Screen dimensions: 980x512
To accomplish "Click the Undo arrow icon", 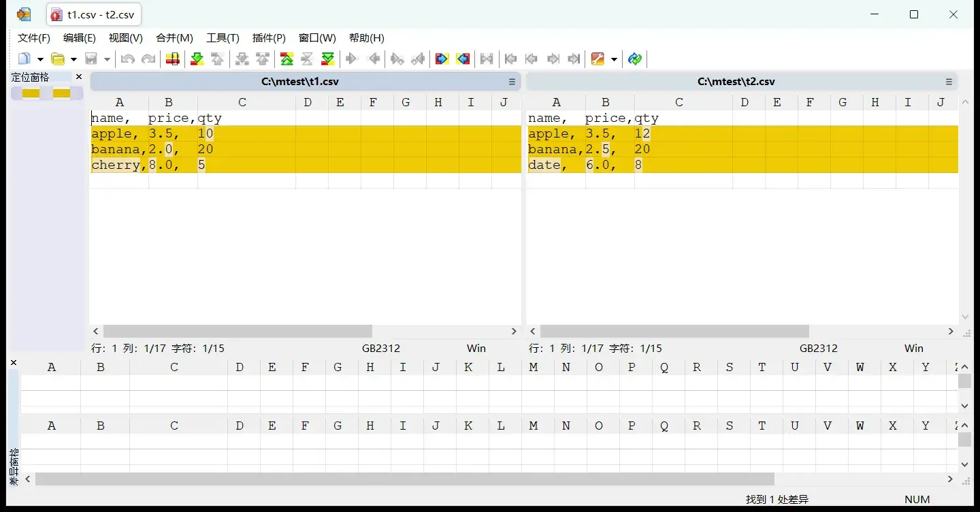I will point(127,59).
